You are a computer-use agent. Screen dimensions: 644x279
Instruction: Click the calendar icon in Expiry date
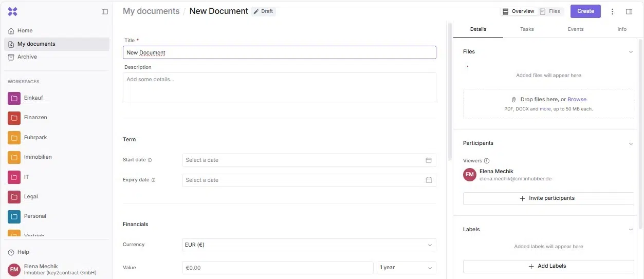[x=429, y=180]
